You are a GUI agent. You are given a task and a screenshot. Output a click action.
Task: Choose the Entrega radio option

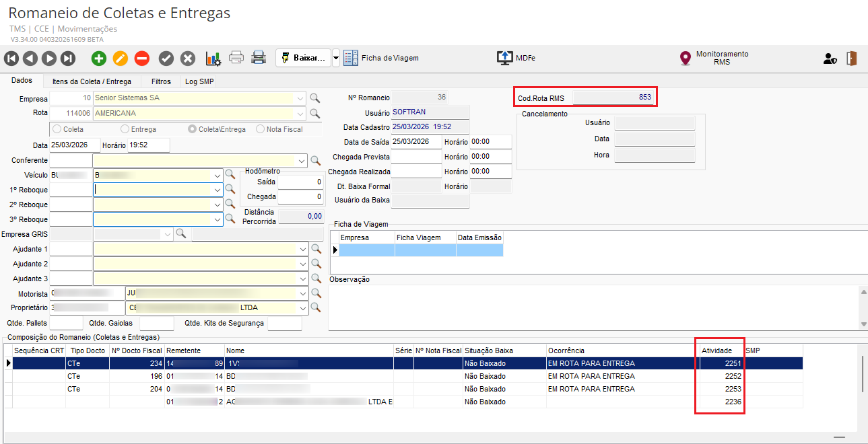coord(125,129)
